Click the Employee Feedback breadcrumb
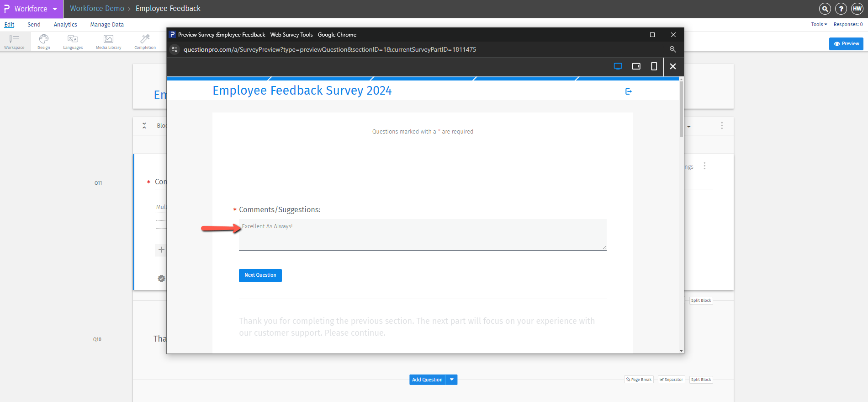 pyautogui.click(x=168, y=9)
